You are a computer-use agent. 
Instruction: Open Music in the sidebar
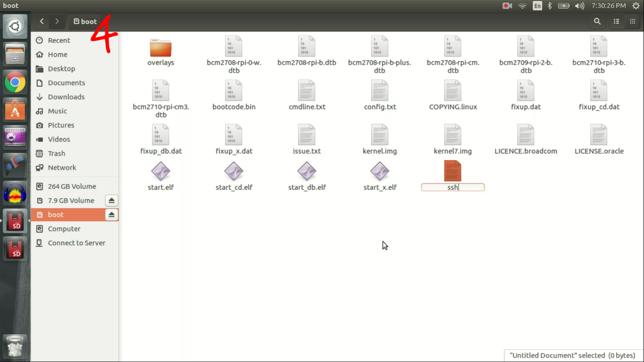click(74, 111)
